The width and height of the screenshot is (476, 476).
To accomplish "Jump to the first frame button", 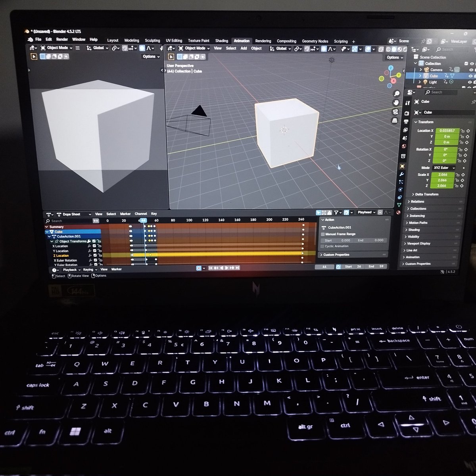I will [x=211, y=268].
